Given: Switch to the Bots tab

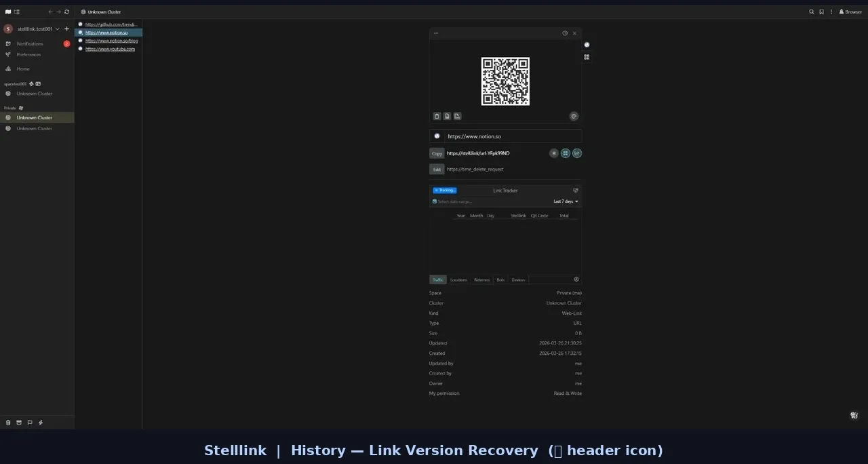Looking at the screenshot, I should pos(500,279).
